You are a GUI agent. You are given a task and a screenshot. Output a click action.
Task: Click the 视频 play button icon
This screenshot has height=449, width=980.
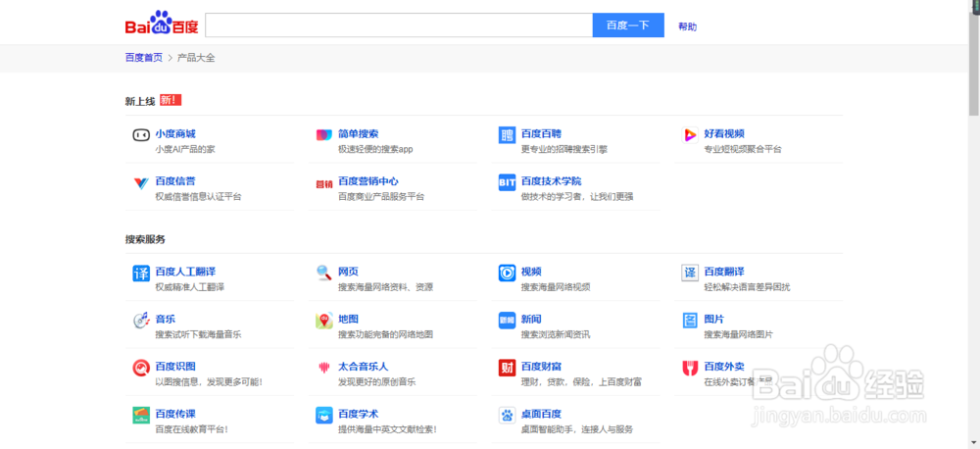pyautogui.click(x=507, y=274)
